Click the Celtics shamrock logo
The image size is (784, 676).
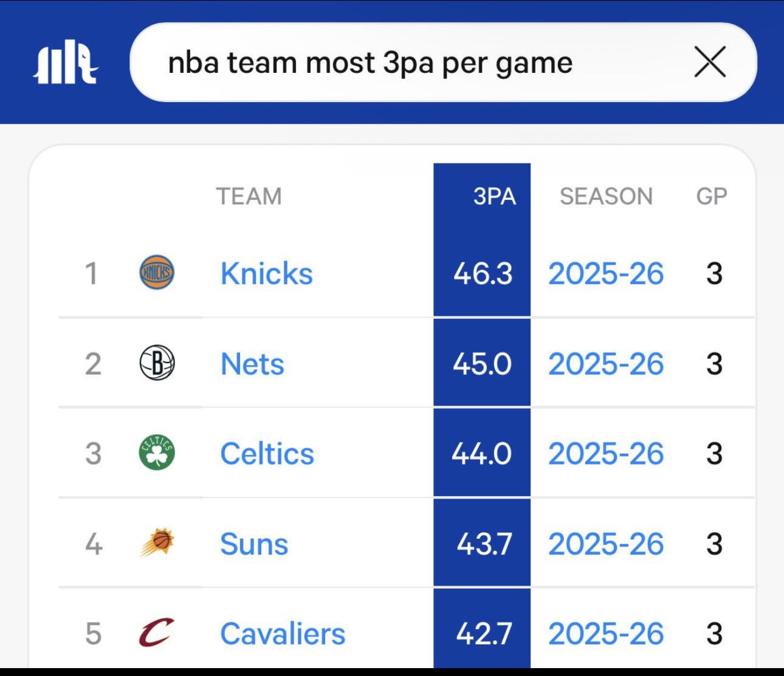point(157,453)
